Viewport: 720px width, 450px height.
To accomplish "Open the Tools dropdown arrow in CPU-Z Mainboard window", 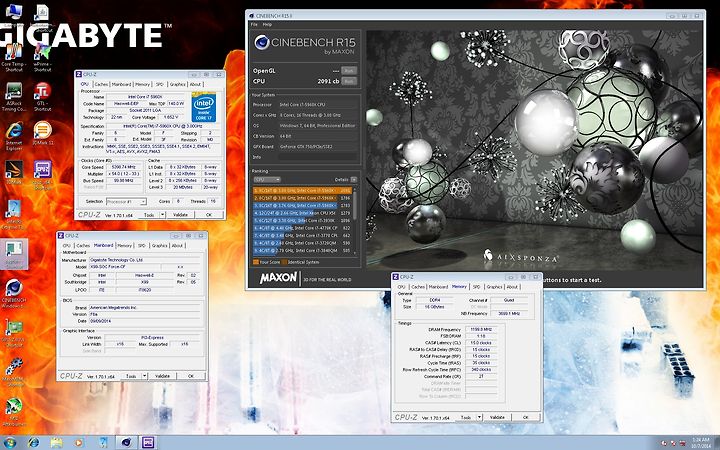I will (144, 376).
